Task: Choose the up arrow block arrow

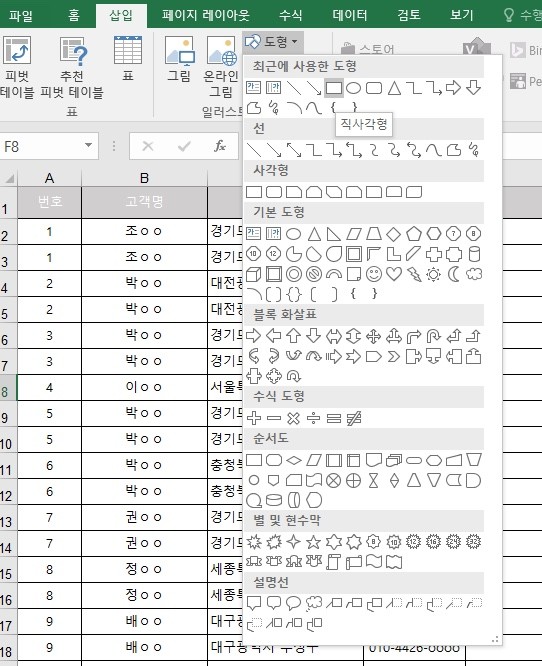Action: [294, 336]
